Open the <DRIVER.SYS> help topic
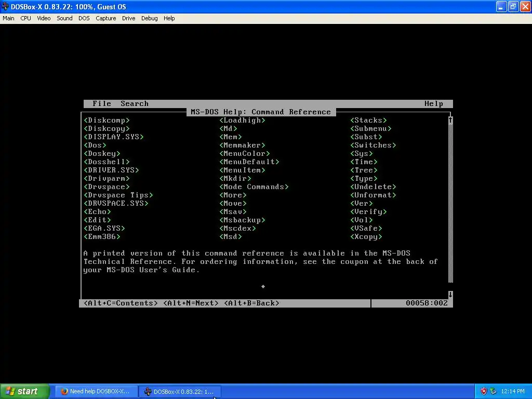Image resolution: width=532 pixels, height=399 pixels. point(111,170)
